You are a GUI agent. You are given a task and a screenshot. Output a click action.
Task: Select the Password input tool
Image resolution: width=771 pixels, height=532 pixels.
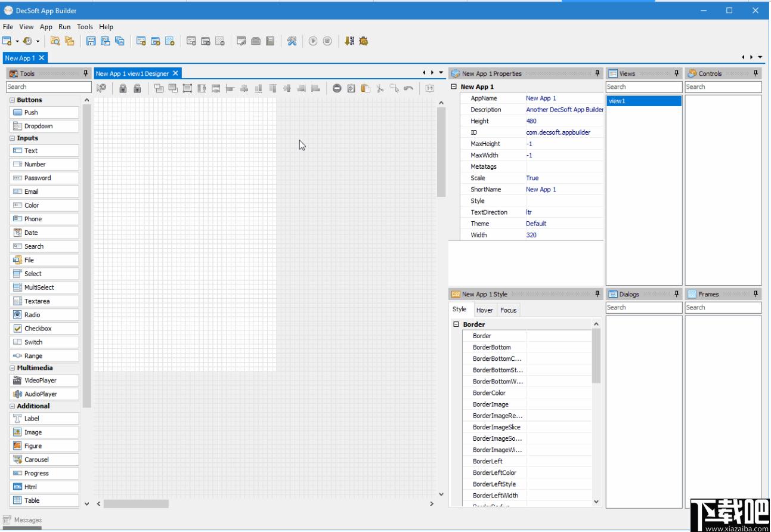(44, 178)
